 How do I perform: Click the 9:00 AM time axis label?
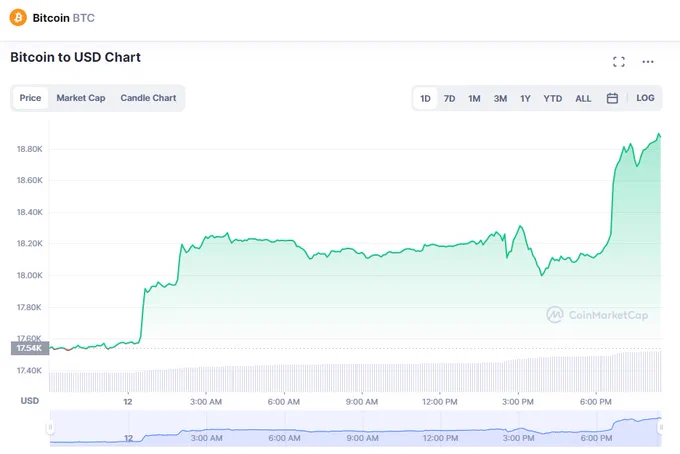point(362,402)
